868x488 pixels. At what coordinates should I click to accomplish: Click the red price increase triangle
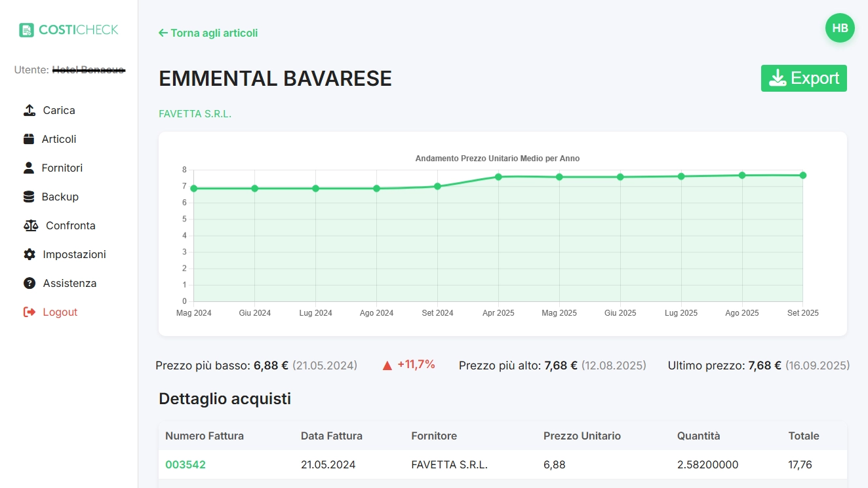point(387,365)
